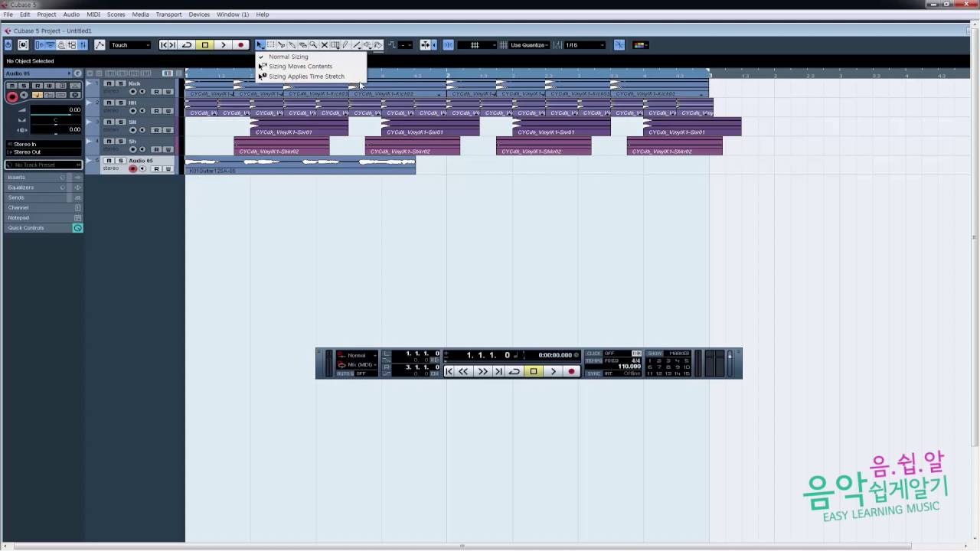Open the Transport menu
980x551 pixels.
tap(168, 15)
